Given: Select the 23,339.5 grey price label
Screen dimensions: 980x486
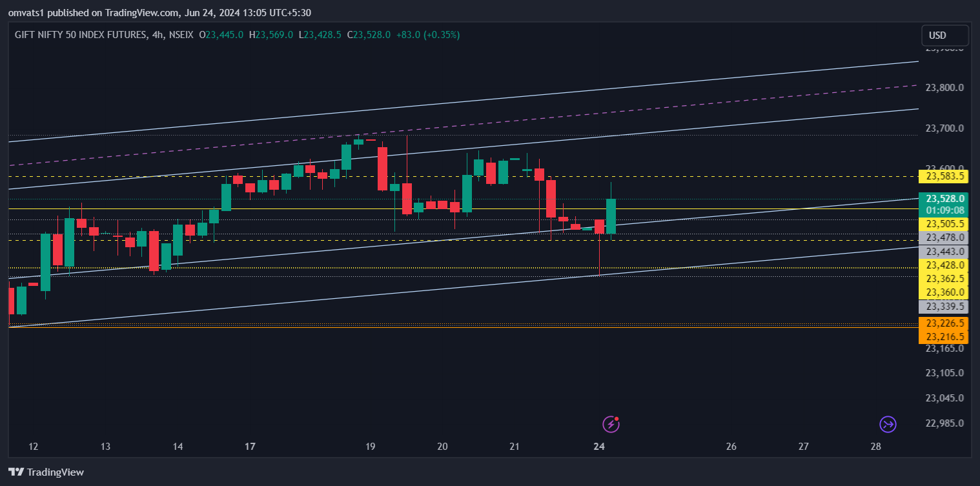Looking at the screenshot, I should pyautogui.click(x=945, y=307).
